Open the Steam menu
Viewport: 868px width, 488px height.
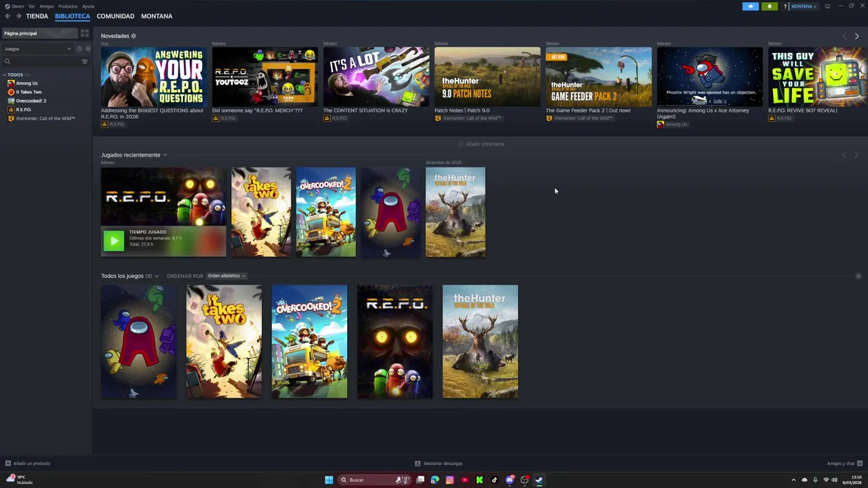(x=17, y=6)
